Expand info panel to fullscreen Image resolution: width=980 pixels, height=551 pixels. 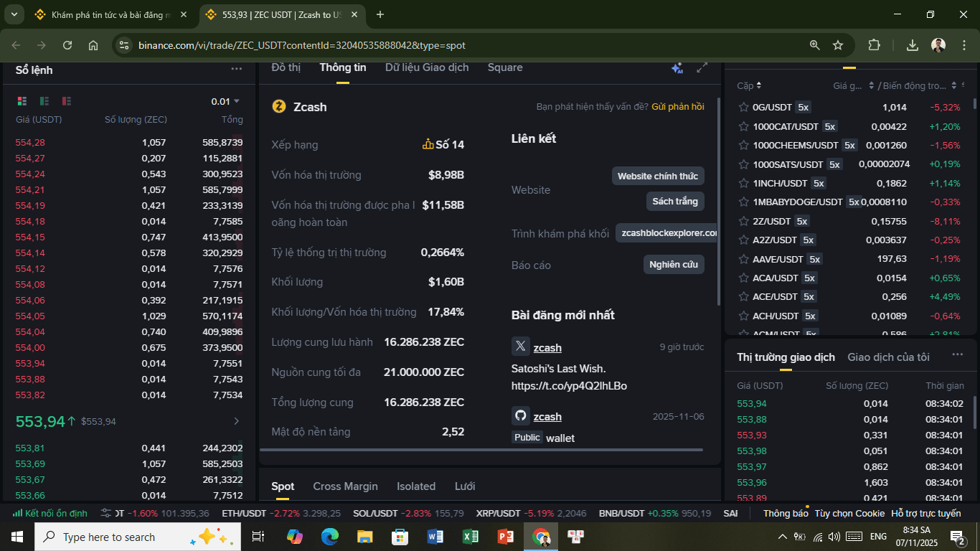[702, 67]
